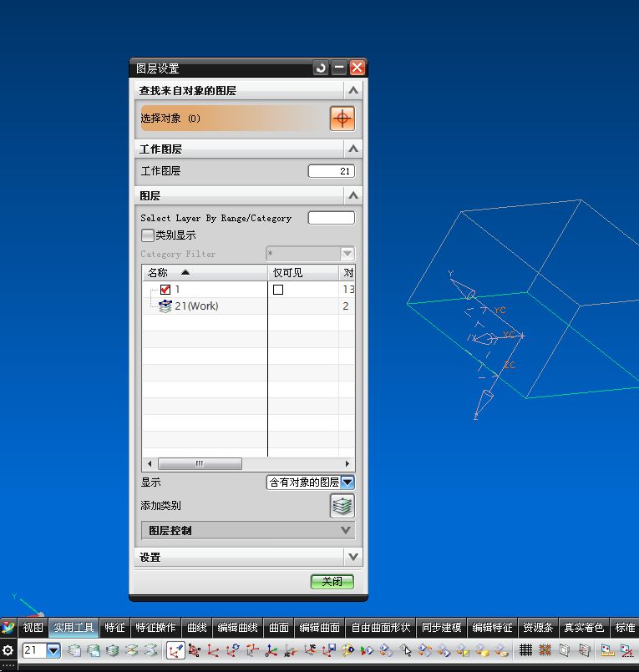Click the icon with blue and orange diamonds
The width and height of the screenshot is (639, 672).
coord(386,650)
